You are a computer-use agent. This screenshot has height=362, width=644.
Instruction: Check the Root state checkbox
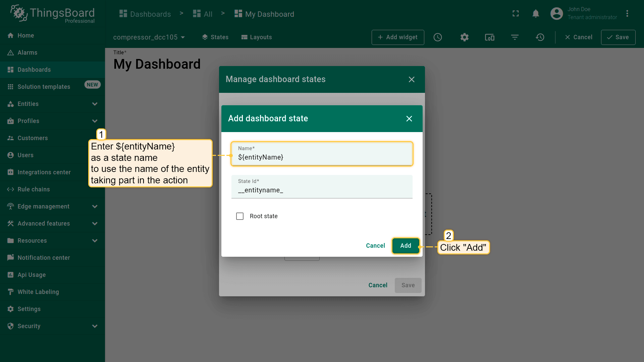(240, 216)
